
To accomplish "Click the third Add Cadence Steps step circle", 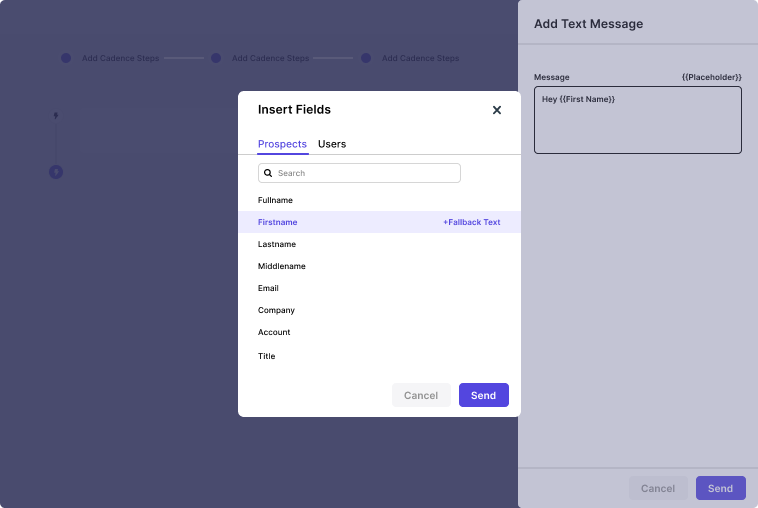I will (x=366, y=58).
